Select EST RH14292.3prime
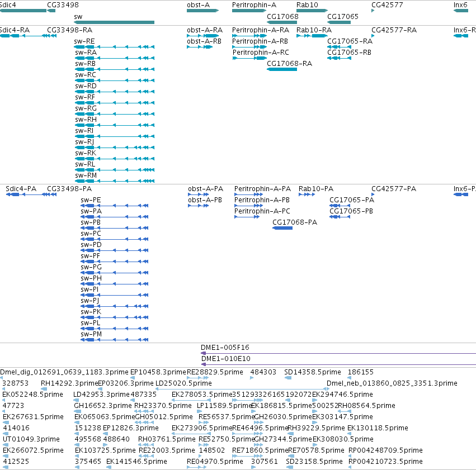The height and width of the screenshot is (470, 476). point(44,389)
